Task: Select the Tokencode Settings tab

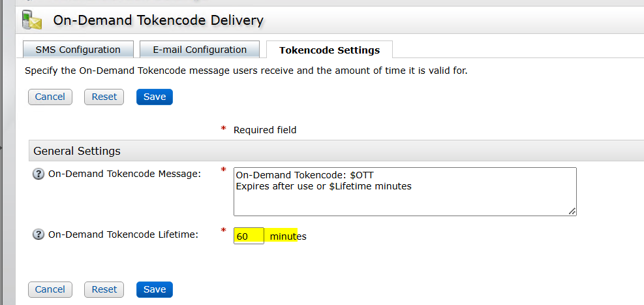Action: coord(329,50)
